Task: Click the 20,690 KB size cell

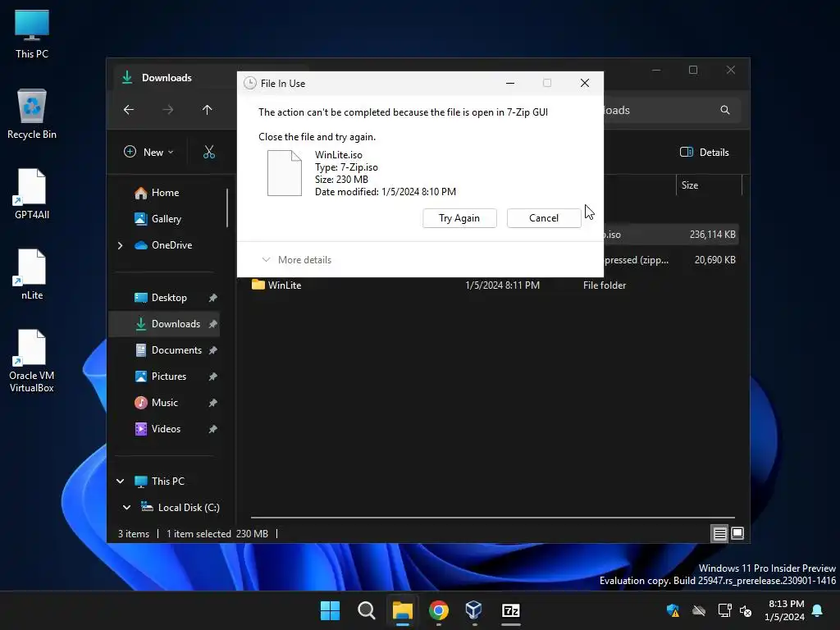Action: 714,260
